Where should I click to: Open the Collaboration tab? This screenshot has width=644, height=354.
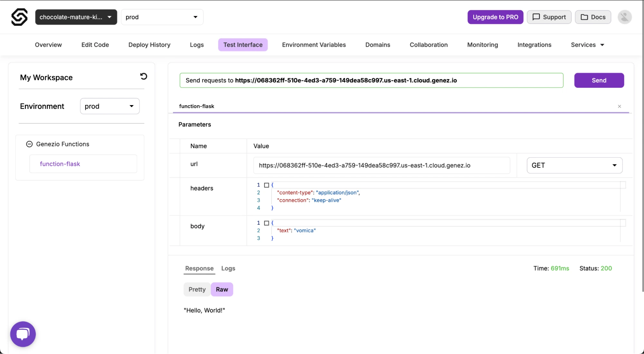click(428, 45)
